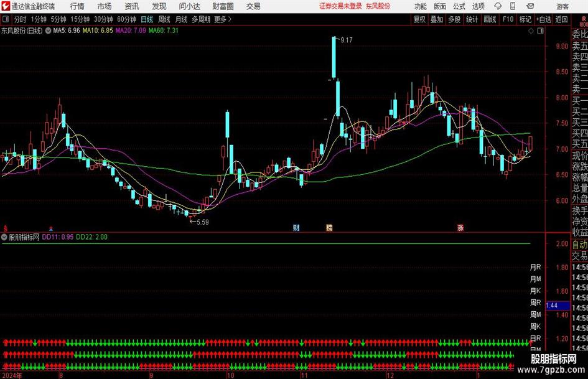588x379 pixels.
Task: Click the 东风股份 stock name in title bar
Action: click(378, 6)
